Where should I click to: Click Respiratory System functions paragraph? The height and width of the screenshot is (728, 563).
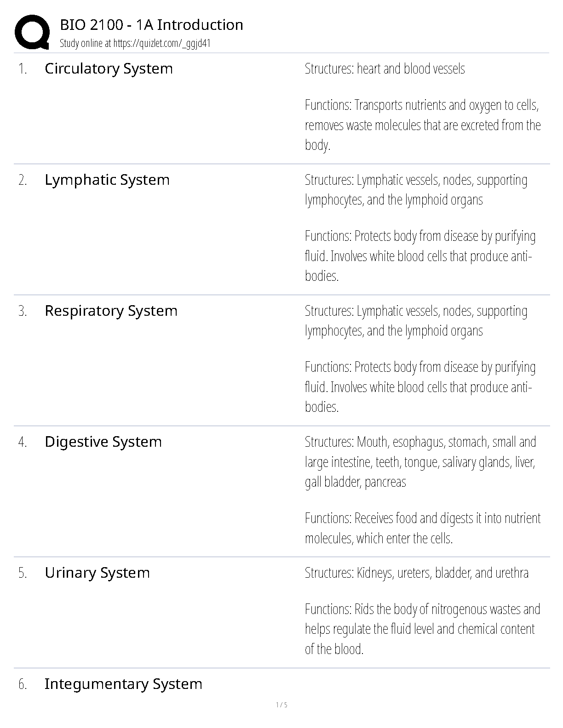[420, 387]
